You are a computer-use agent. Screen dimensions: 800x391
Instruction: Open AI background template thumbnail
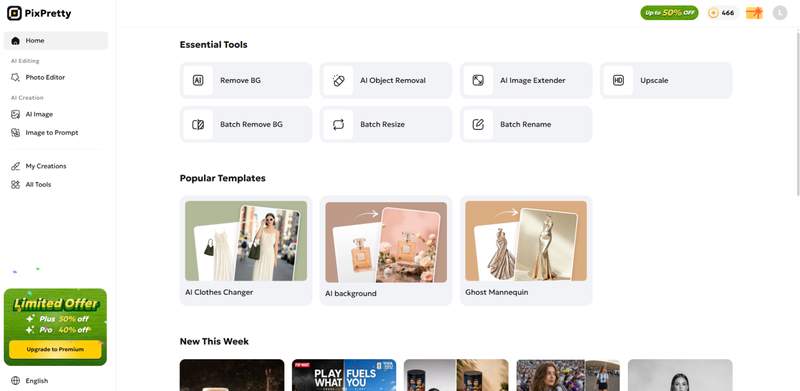[x=386, y=242]
